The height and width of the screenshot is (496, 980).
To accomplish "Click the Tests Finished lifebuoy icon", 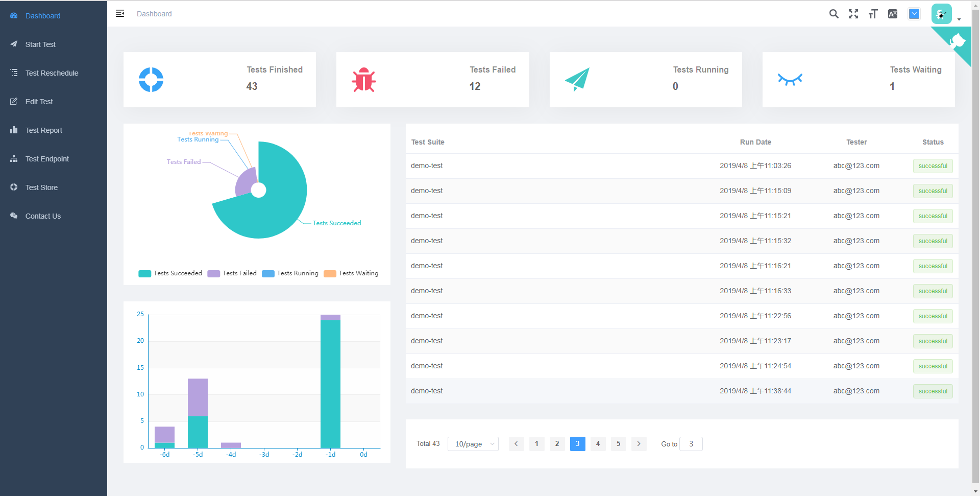I will point(151,80).
